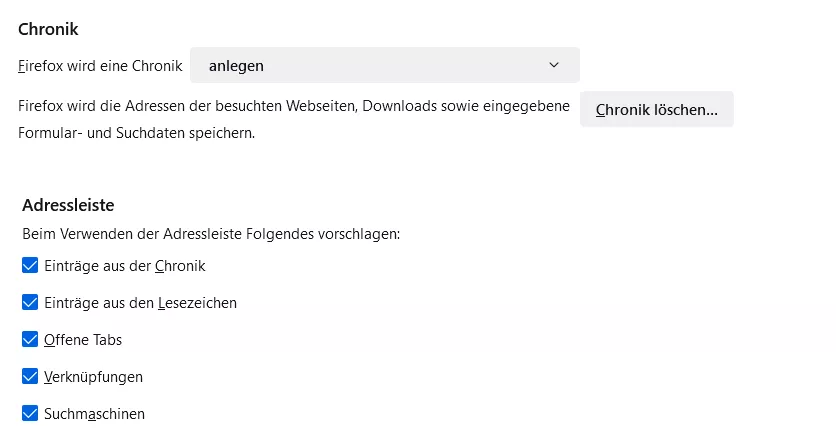Toggle the Einträge aus den Lesezeichen checkbox
Image resolution: width=836 pixels, height=436 pixels.
29,302
